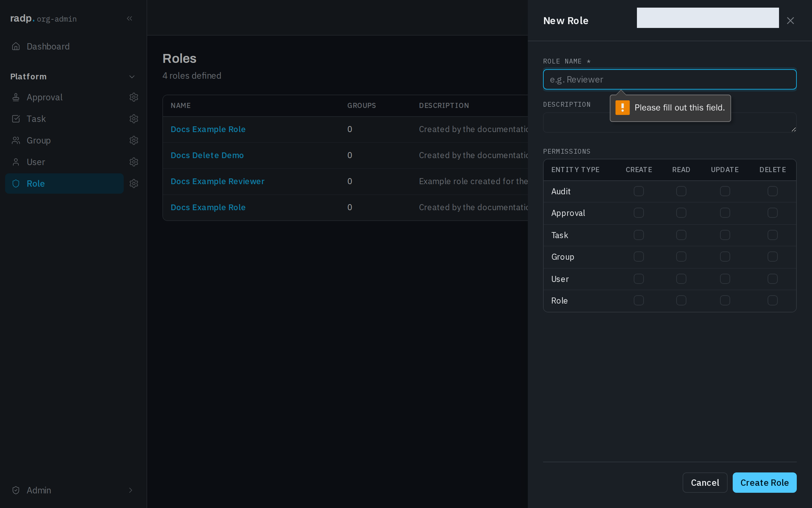The height and width of the screenshot is (508, 812).
Task: Collapse the sidebar with the double chevron
Action: click(129, 18)
